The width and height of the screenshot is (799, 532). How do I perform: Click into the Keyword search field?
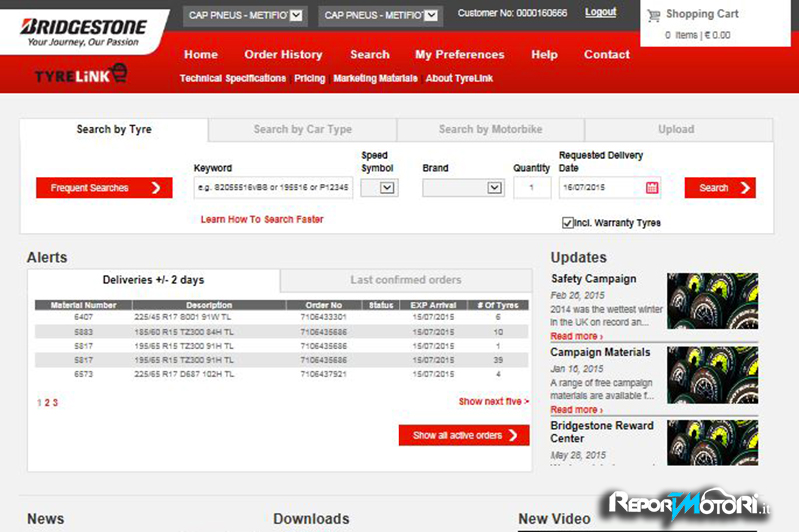tap(272, 188)
